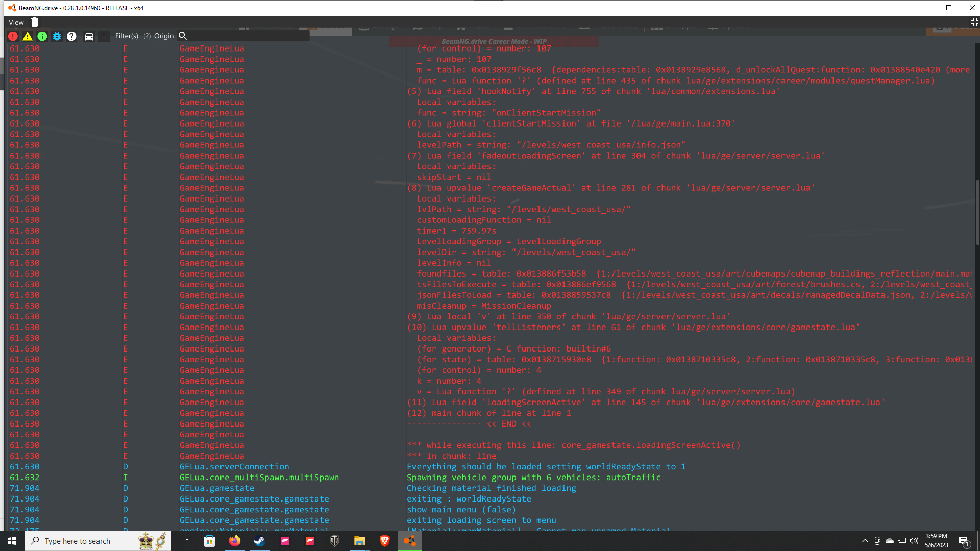Open Brave browser from taskbar
This screenshot has height=551, width=980.
[x=385, y=541]
